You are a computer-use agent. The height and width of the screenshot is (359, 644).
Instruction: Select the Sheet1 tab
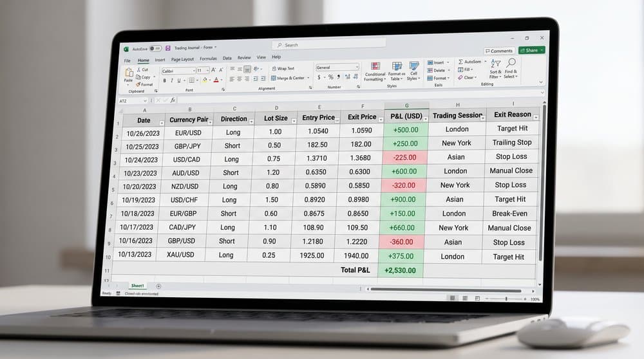138,286
